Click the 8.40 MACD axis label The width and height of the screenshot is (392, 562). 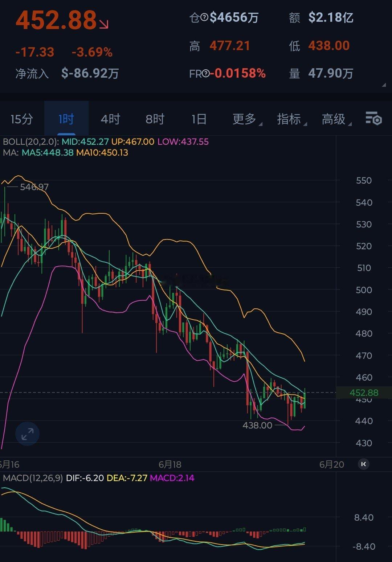(364, 517)
